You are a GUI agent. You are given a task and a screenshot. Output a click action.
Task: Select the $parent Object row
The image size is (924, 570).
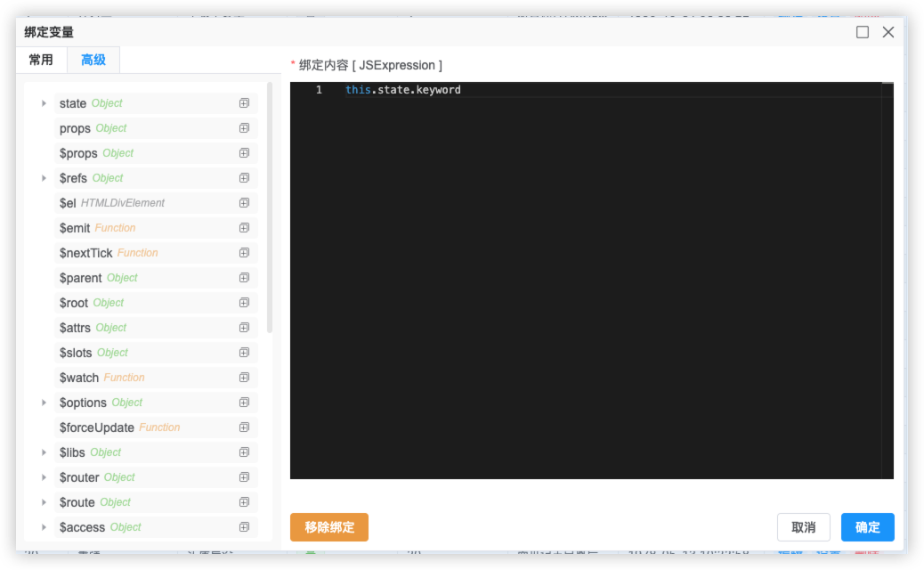[x=156, y=278]
